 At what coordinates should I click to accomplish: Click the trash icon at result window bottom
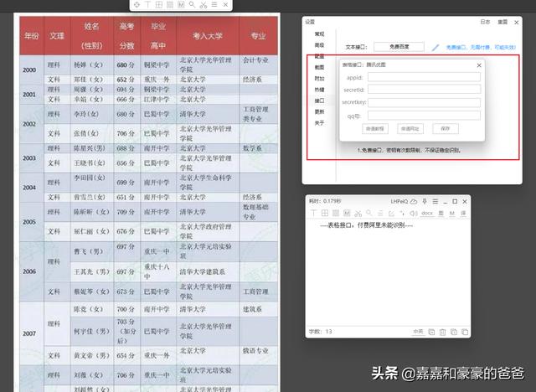pyautogui.click(x=443, y=332)
